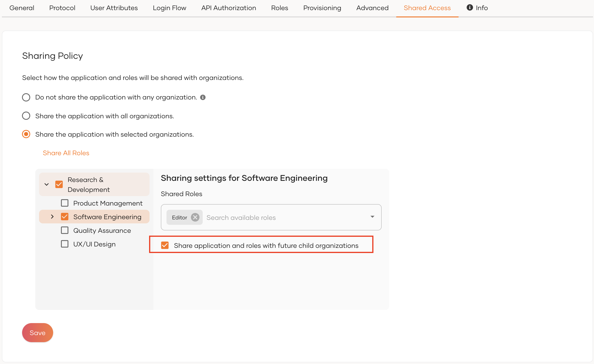Screen dimensions: 594x364
Task: Expand Software Engineering child organizations
Action: coord(52,217)
